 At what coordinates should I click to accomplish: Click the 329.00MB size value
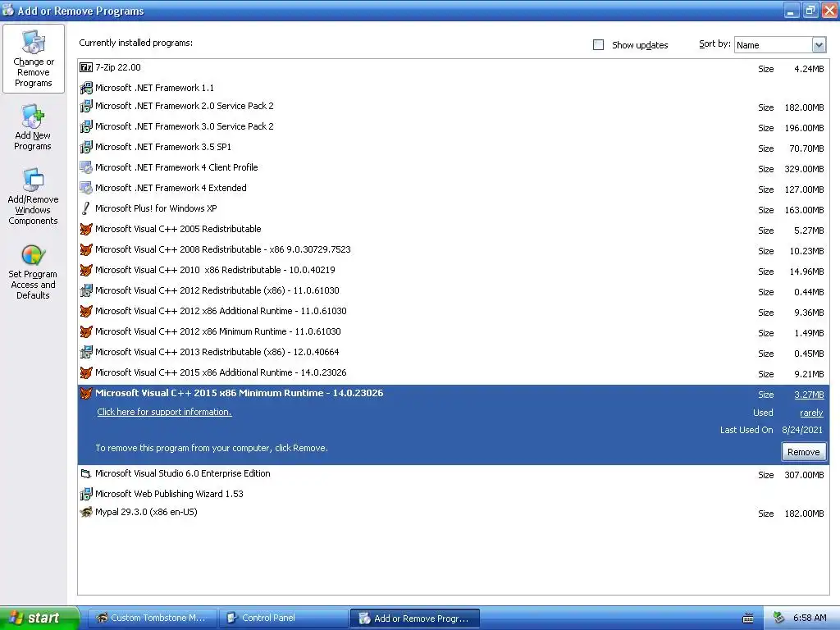tap(804, 169)
